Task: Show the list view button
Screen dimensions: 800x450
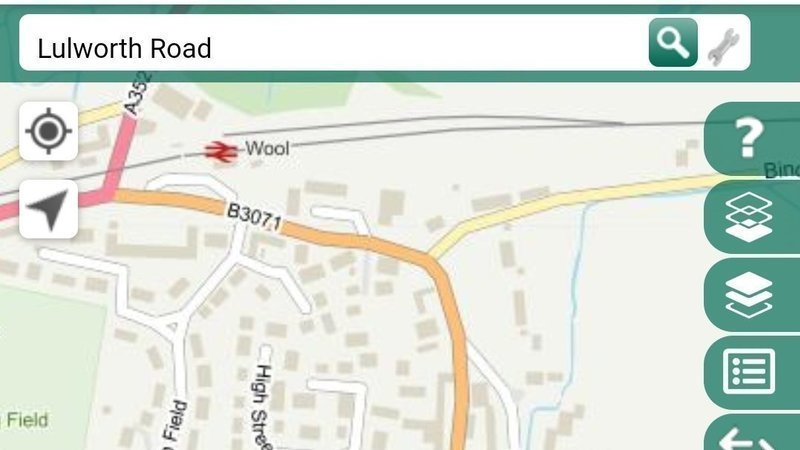Action: 752,372
